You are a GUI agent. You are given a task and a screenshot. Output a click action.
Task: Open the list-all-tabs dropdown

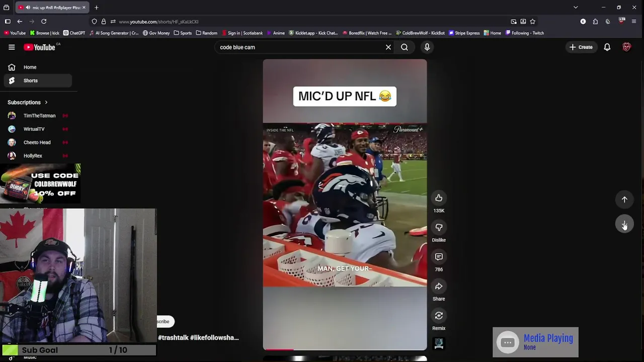point(576,8)
